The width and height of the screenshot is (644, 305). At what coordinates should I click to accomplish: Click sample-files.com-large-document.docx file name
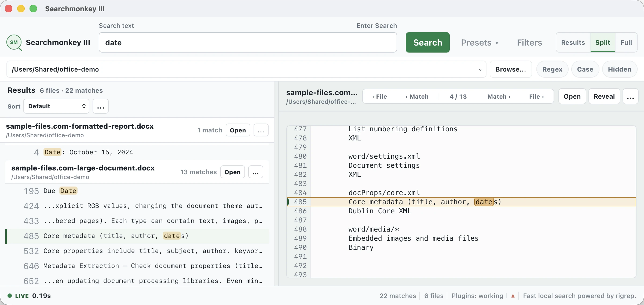[83, 168]
